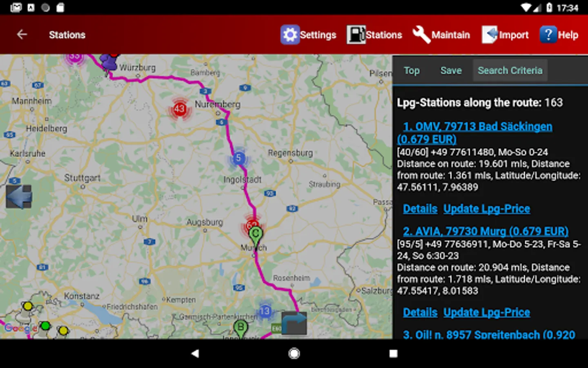
Task: Tap the blue turn arrow on the map
Action: click(x=294, y=323)
